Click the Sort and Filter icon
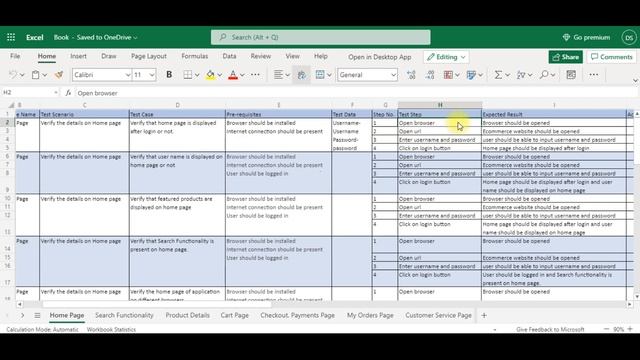The width and height of the screenshot is (640, 360). (521, 75)
